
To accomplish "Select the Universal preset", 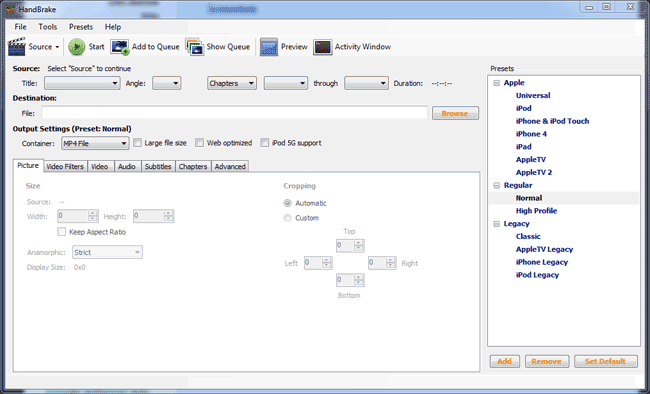I will coord(533,96).
